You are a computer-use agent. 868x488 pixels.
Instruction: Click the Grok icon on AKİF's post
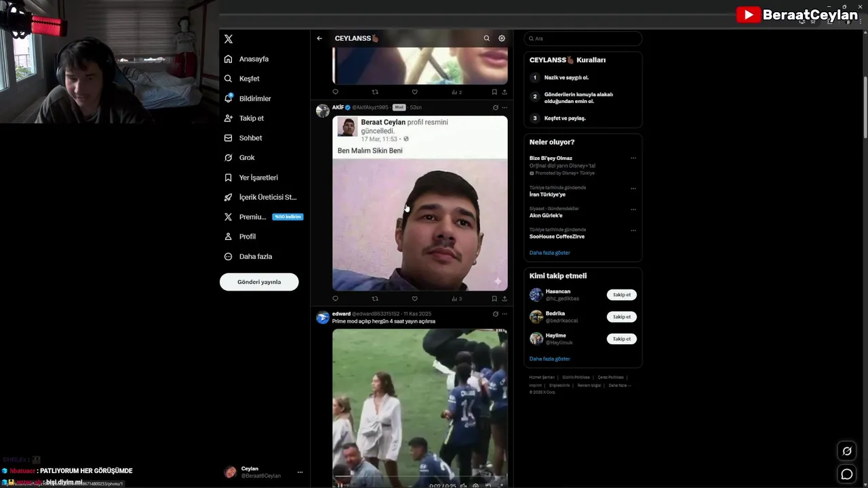495,107
